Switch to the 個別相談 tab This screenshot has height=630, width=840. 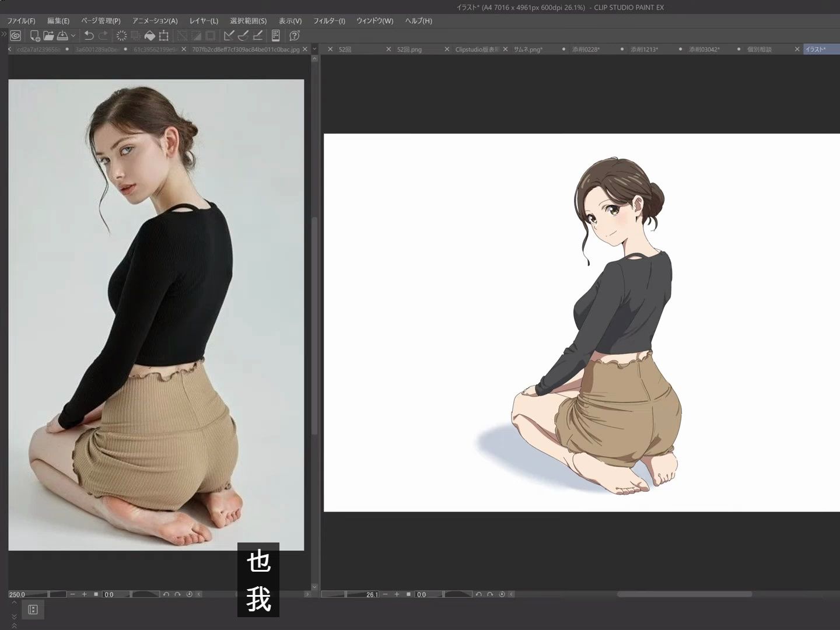(x=759, y=50)
